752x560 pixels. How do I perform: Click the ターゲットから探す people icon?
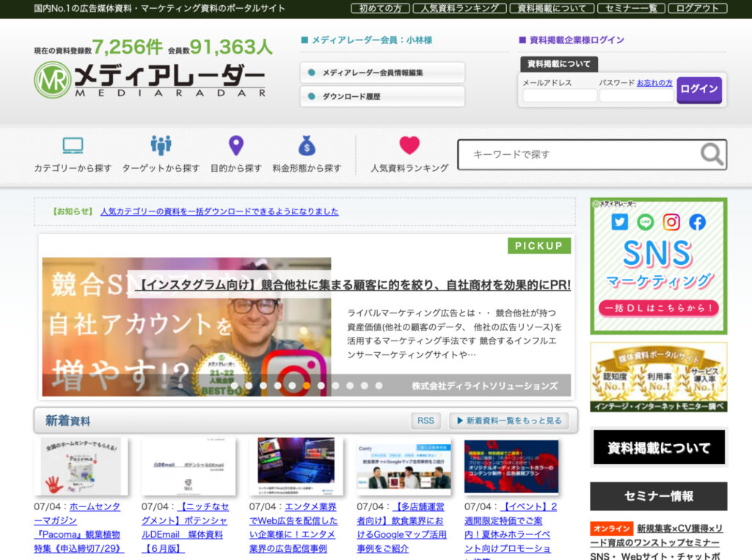[161, 144]
